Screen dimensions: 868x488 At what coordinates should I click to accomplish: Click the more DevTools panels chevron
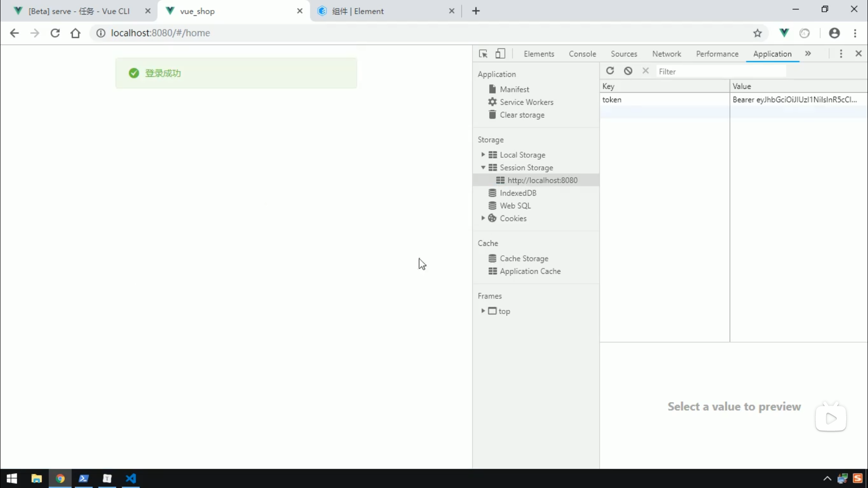[x=808, y=53]
